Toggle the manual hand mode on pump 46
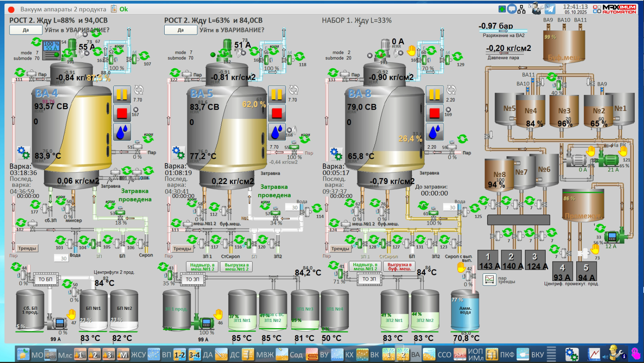 coord(218,314)
